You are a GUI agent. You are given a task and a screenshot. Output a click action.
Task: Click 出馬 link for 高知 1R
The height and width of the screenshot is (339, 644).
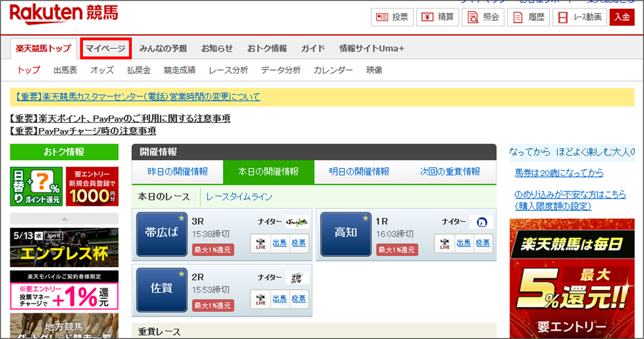(x=464, y=243)
